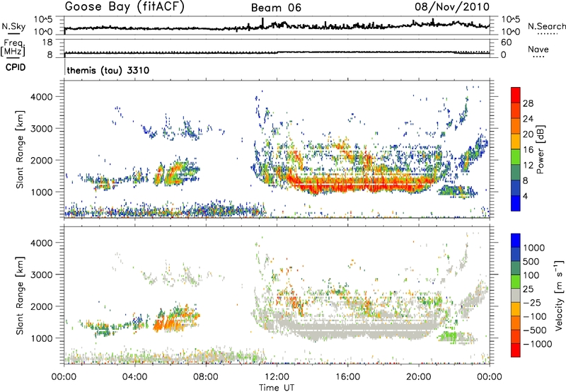
Task: Select the 'Freq. [MHz]' axis label
Action: click(x=13, y=47)
